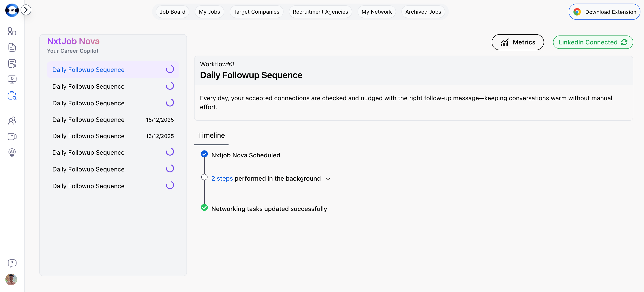
Task: Collapse the background steps disclosure arrow
Action: (x=328, y=179)
